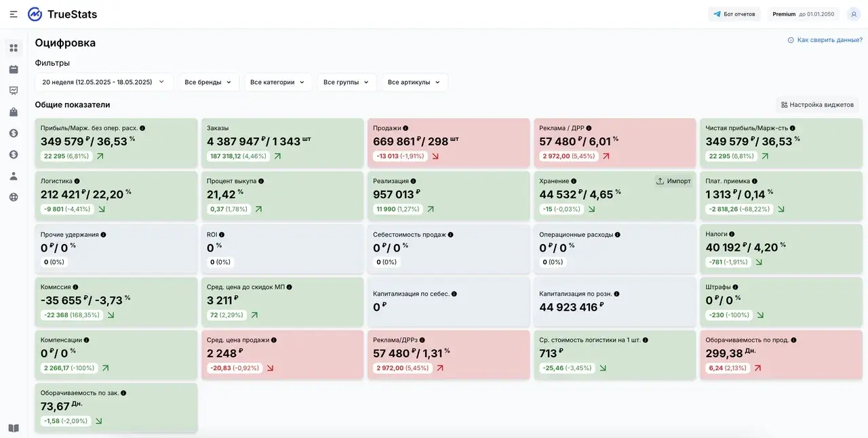Click the dashboard grid icon in sidebar

point(14,48)
